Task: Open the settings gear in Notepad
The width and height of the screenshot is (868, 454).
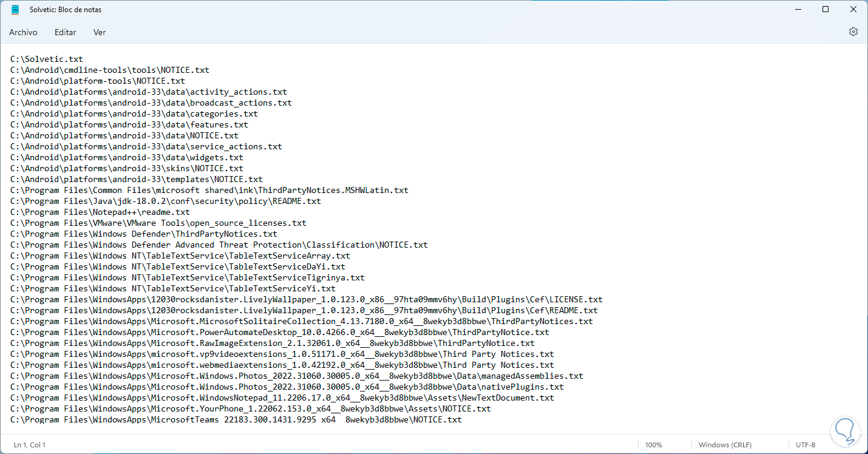Action: pyautogui.click(x=853, y=32)
